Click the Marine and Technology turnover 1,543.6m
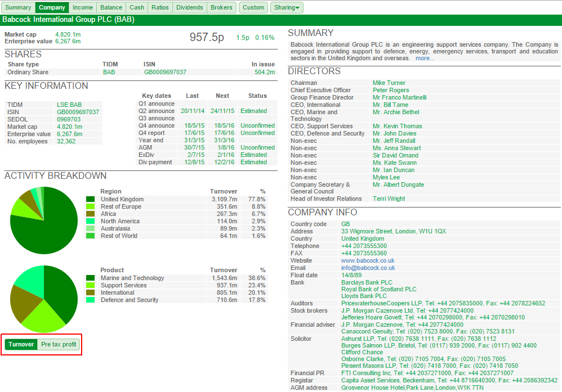 click(x=224, y=278)
